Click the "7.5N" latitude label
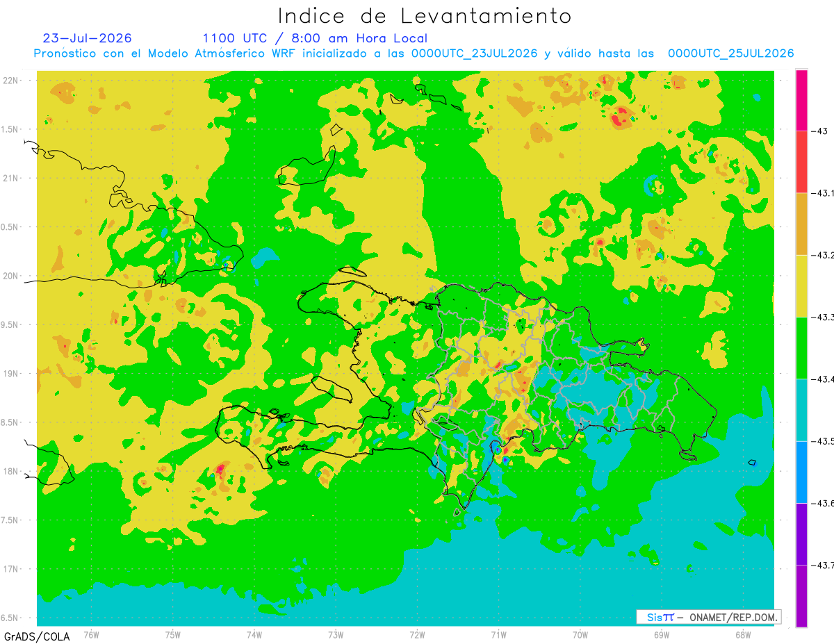834x644 pixels. pyautogui.click(x=10, y=520)
